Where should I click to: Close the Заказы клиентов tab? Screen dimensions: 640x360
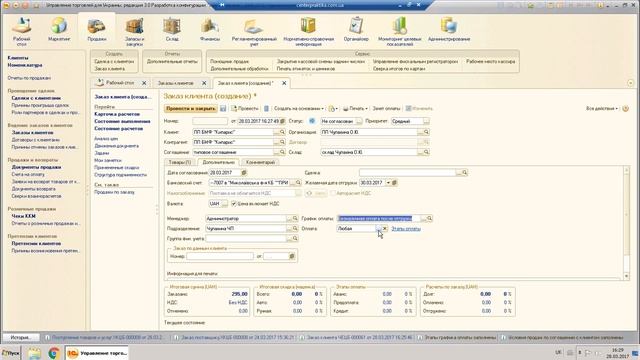pos(204,83)
